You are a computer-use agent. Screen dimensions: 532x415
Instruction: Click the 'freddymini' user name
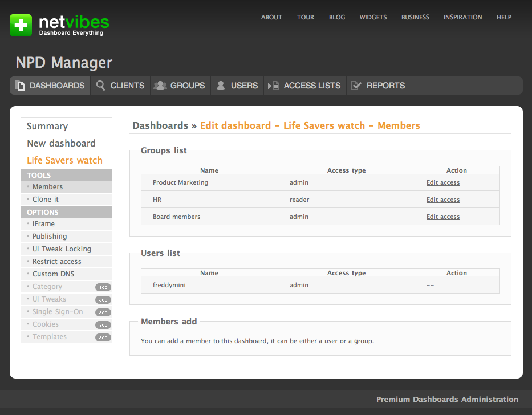coord(169,285)
